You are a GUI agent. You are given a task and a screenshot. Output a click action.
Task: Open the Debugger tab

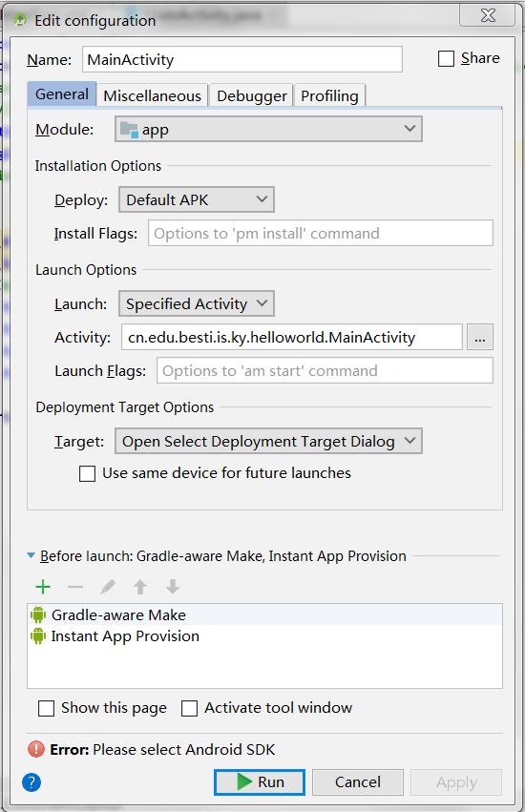[x=251, y=95]
